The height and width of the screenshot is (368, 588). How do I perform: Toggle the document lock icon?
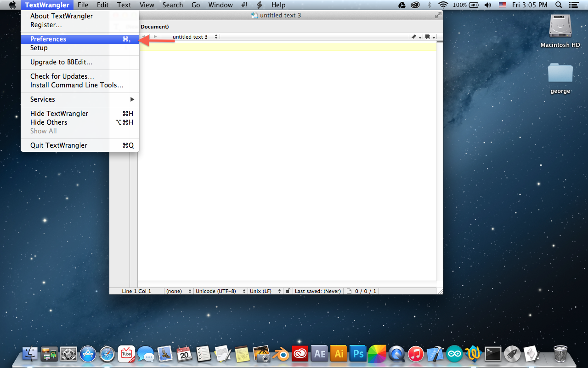(x=288, y=291)
